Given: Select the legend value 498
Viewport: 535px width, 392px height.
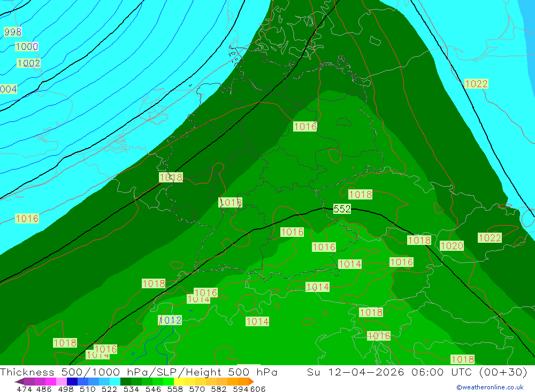Looking at the screenshot, I should (65, 389).
